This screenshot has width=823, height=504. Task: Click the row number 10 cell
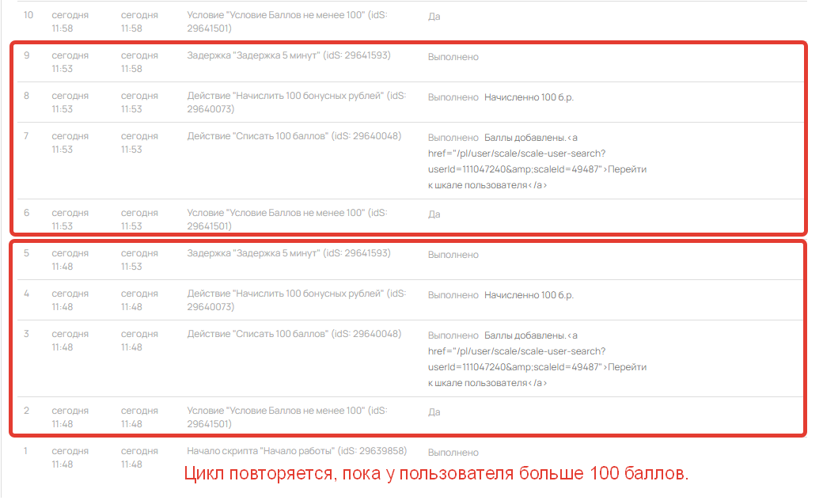(28, 15)
